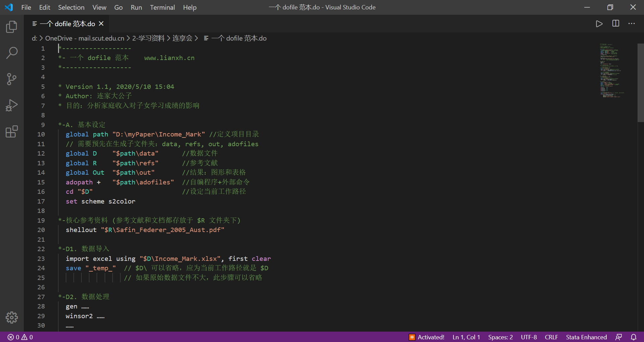The height and width of the screenshot is (342, 644).
Task: Expand the 连享会 breadcrumb folder
Action: click(183, 38)
